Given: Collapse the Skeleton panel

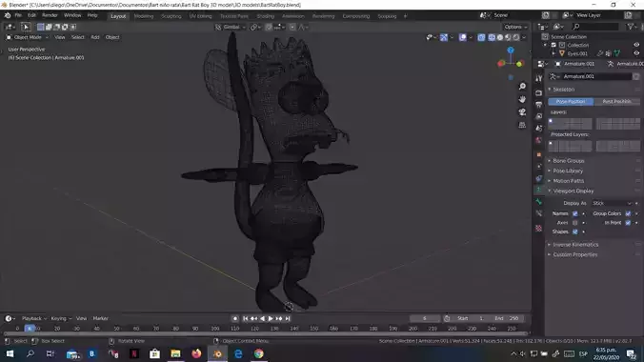Looking at the screenshot, I should [x=564, y=90].
